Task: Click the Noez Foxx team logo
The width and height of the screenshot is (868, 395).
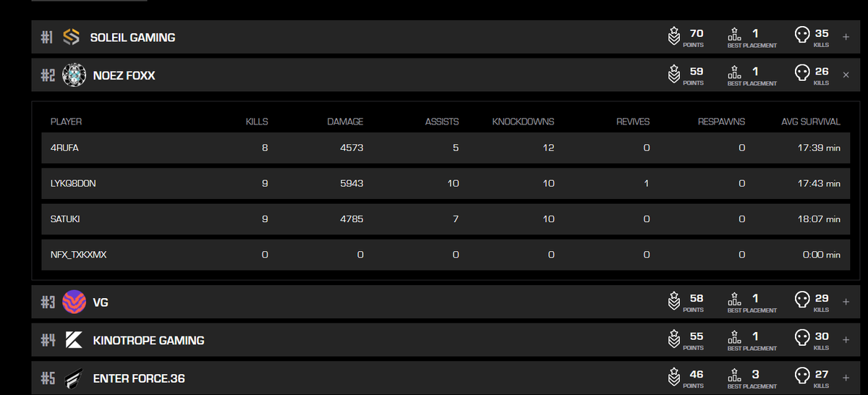Action: pyautogui.click(x=74, y=75)
